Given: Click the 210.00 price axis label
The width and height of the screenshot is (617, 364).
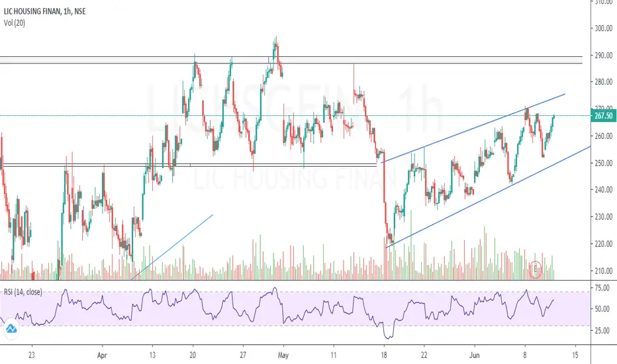Looking at the screenshot, I should pyautogui.click(x=604, y=271).
